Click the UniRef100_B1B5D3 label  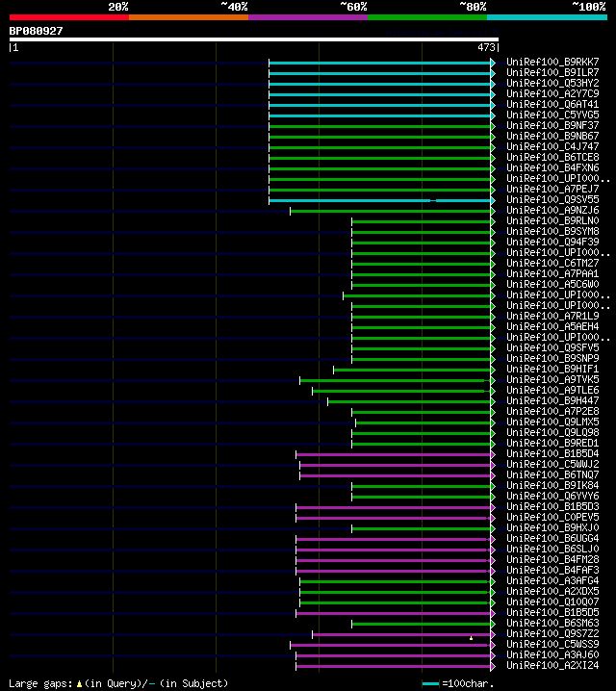552,506
